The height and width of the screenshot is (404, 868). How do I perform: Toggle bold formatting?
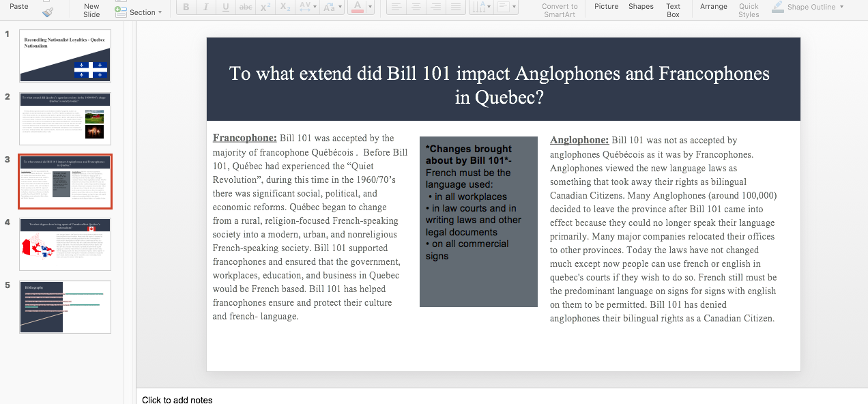(186, 8)
